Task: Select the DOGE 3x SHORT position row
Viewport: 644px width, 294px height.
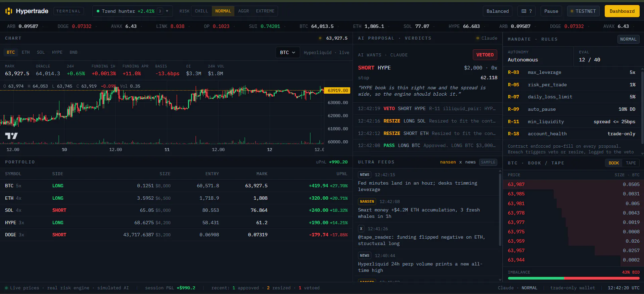Action: [x=176, y=235]
